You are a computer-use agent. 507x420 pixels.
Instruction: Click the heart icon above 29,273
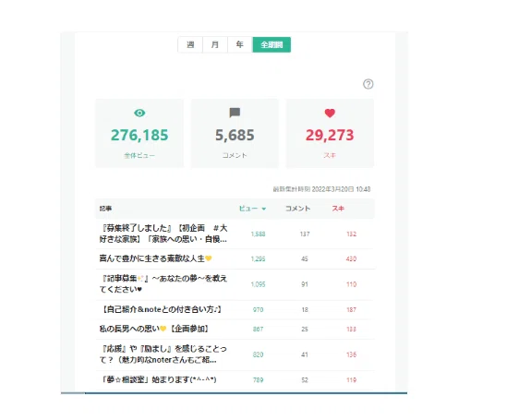[x=330, y=113]
